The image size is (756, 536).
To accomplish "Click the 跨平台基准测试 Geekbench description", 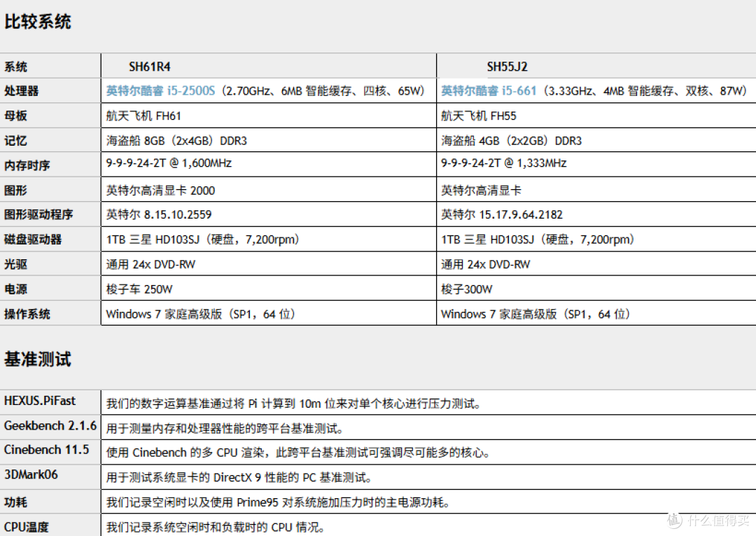I will point(225,428).
